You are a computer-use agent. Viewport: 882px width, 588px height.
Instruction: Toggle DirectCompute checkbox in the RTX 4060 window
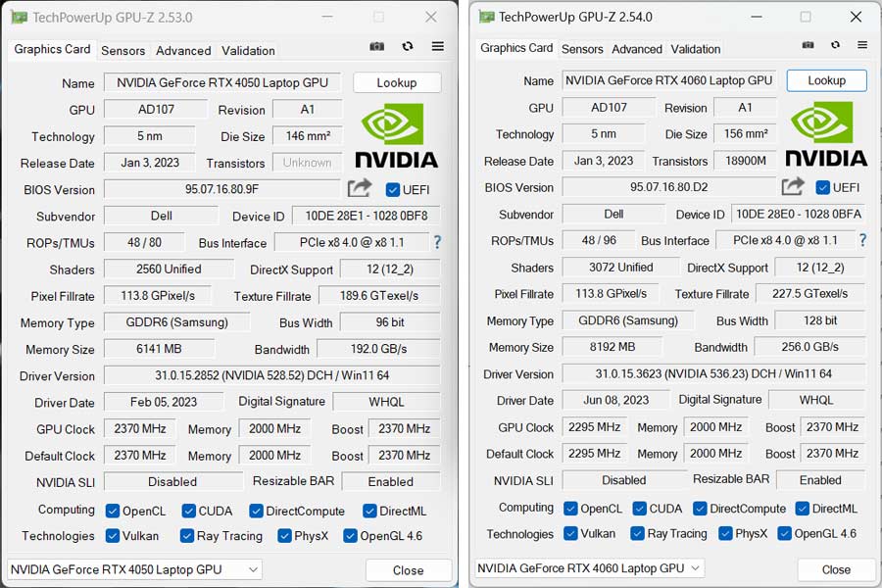coord(700,509)
